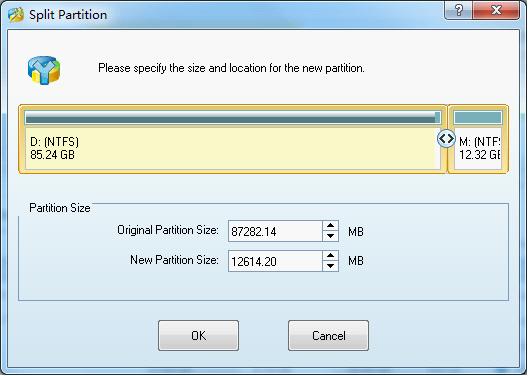
Task: Click the Original Partition Size label
Action: pyautogui.click(x=168, y=230)
